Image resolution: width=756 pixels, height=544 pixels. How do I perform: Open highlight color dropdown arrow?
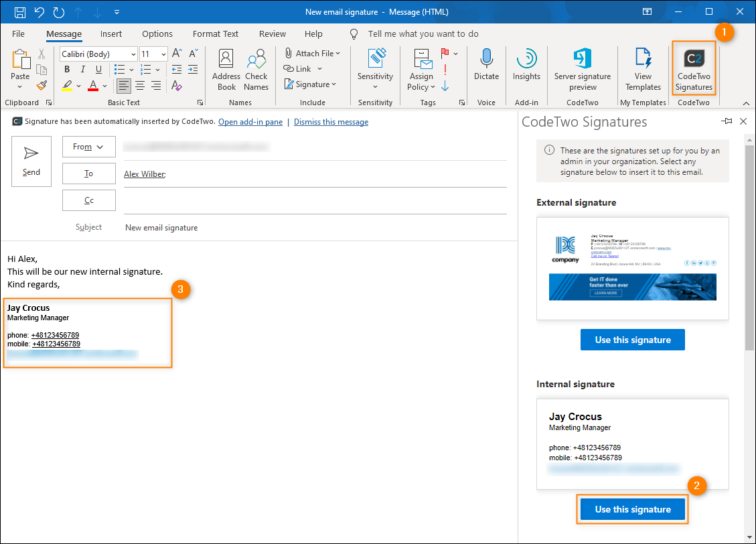click(78, 86)
